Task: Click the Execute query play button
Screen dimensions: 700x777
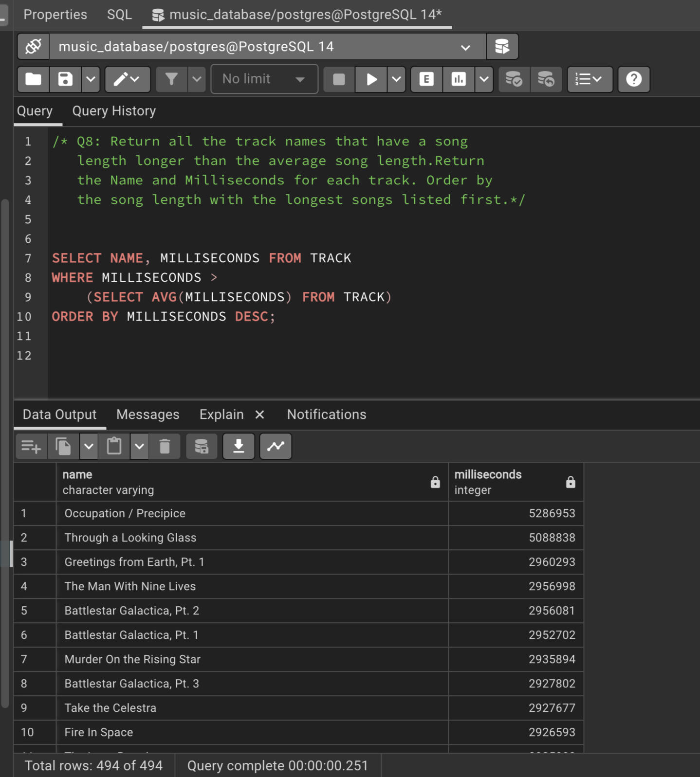Action: 371,79
